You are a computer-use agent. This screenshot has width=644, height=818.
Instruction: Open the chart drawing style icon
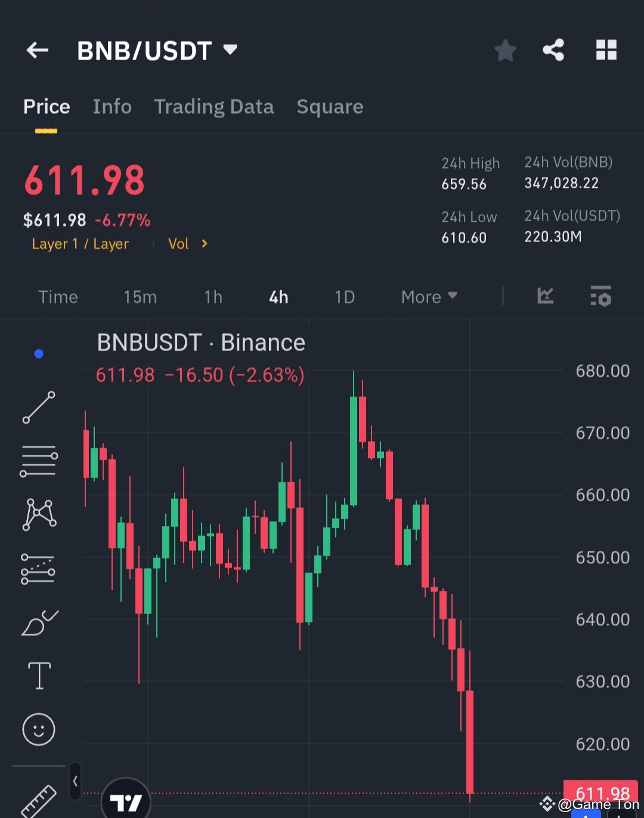(546, 296)
